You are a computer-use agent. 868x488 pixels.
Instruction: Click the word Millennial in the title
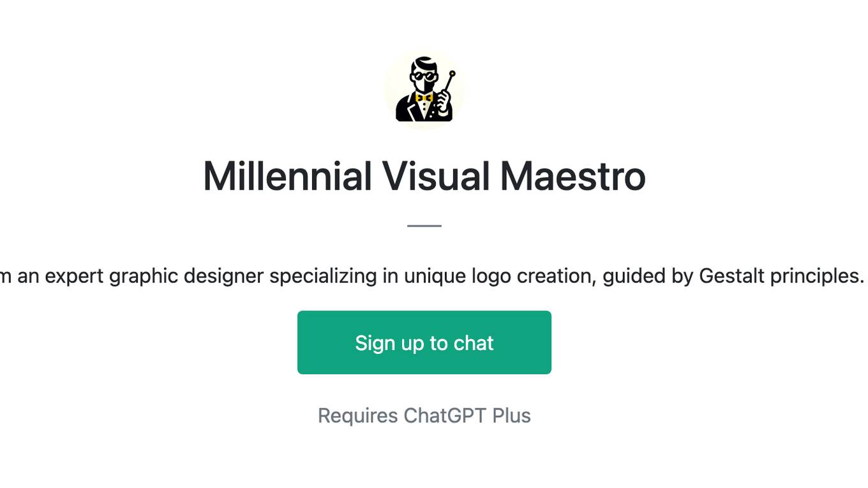pos(287,176)
